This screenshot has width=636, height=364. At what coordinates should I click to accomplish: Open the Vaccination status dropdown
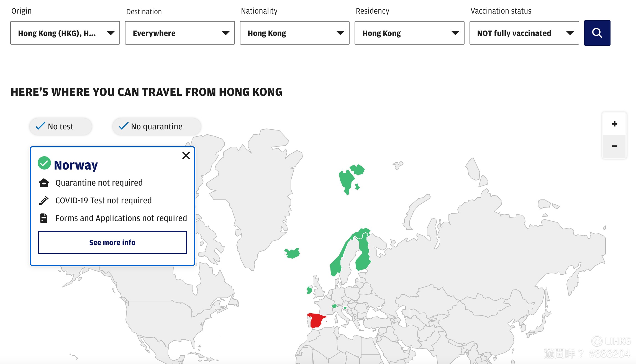coord(524,33)
